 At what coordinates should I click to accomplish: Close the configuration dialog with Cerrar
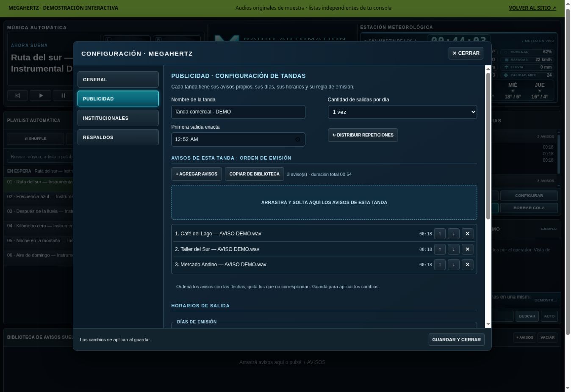466,53
